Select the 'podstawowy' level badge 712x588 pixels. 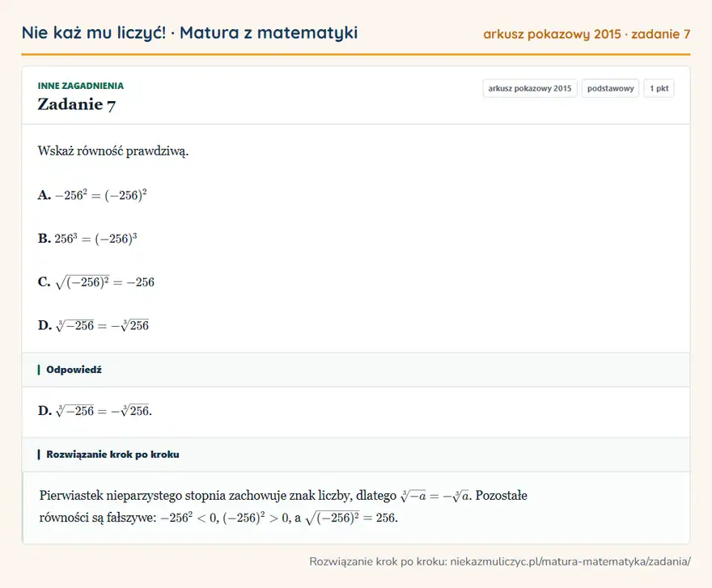pyautogui.click(x=610, y=88)
